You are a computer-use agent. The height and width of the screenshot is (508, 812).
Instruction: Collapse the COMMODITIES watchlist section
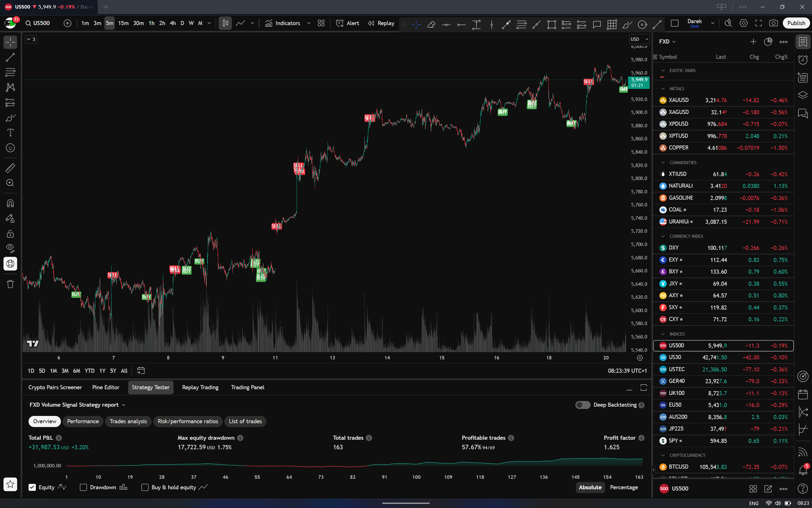[663, 163]
